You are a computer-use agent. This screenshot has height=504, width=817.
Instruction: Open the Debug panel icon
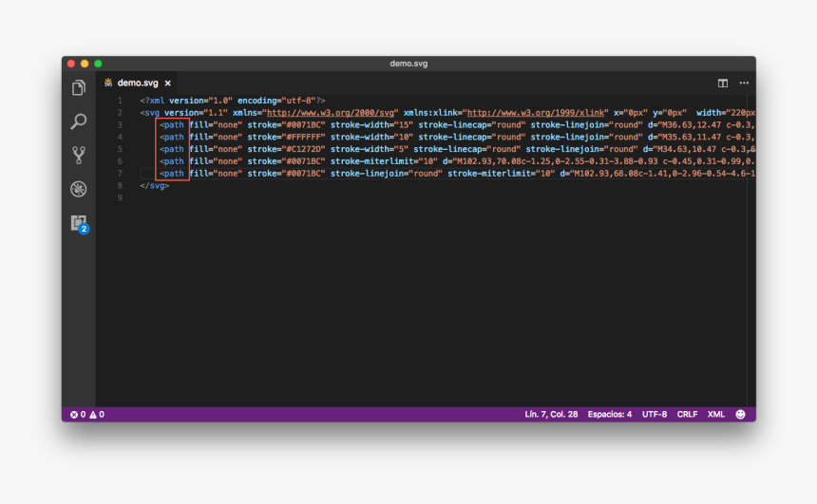click(x=79, y=189)
